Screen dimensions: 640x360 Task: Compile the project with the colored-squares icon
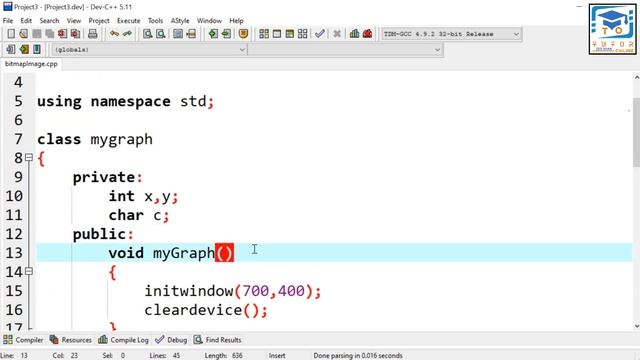pyautogui.click(x=264, y=34)
